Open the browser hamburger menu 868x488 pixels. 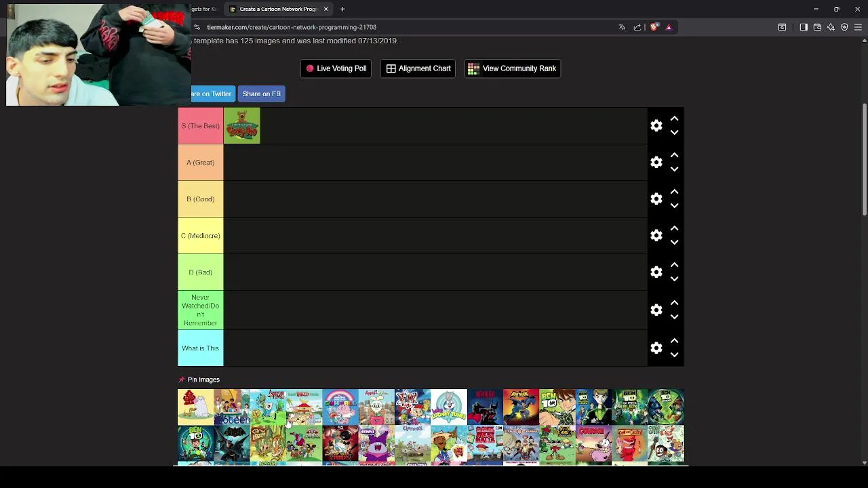tap(858, 27)
